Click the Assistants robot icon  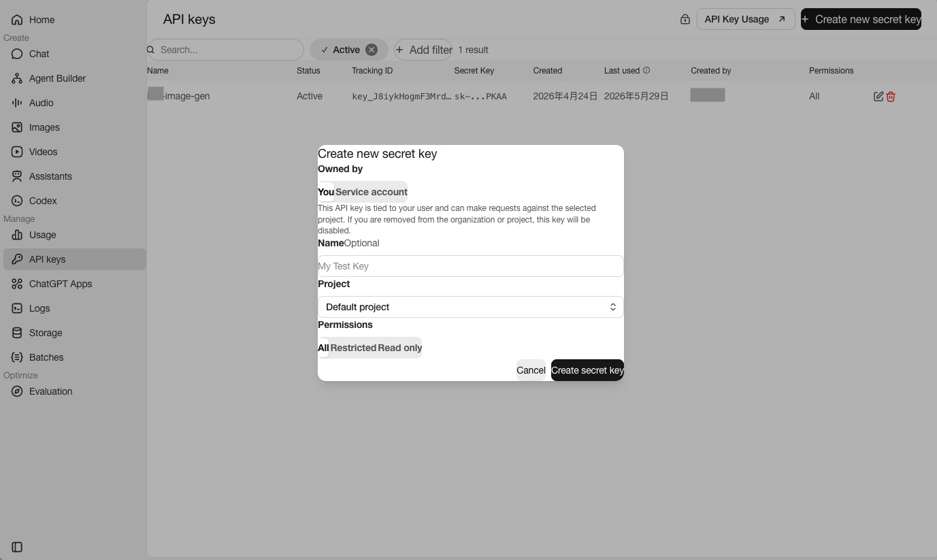[17, 176]
